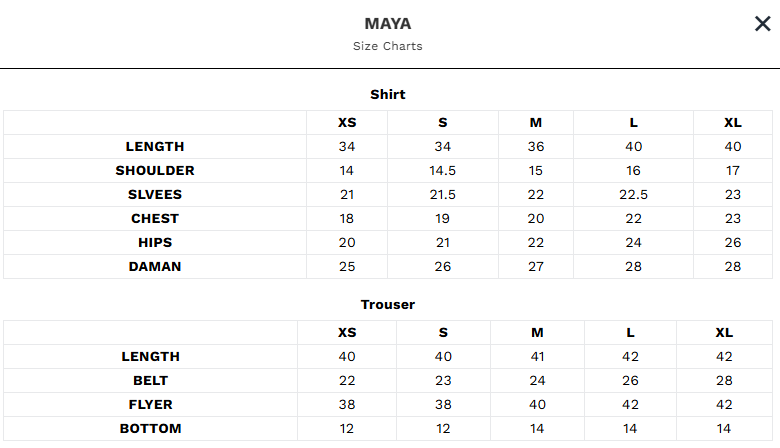Click the XL column header in Shirt table
The image size is (780, 448).
733,123
